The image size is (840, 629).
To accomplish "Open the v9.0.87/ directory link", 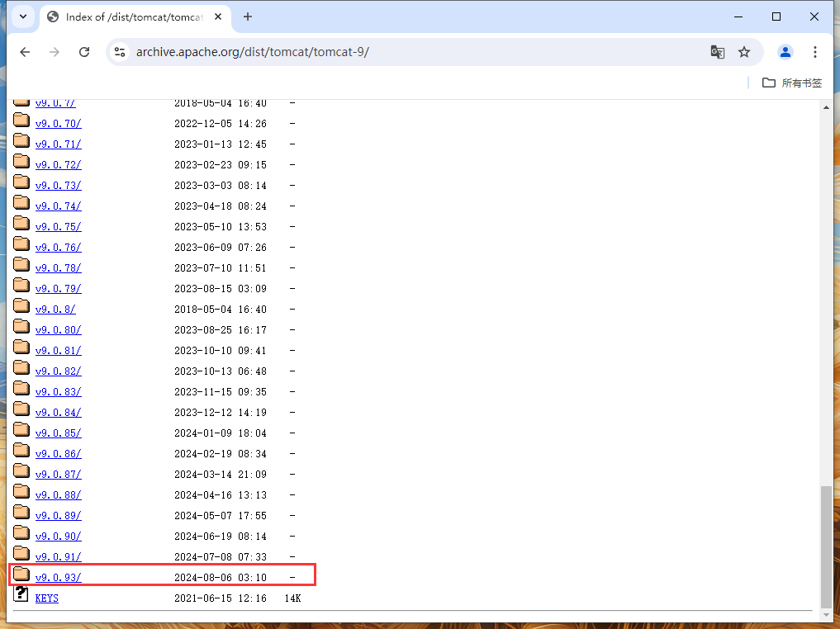I will 59,475.
